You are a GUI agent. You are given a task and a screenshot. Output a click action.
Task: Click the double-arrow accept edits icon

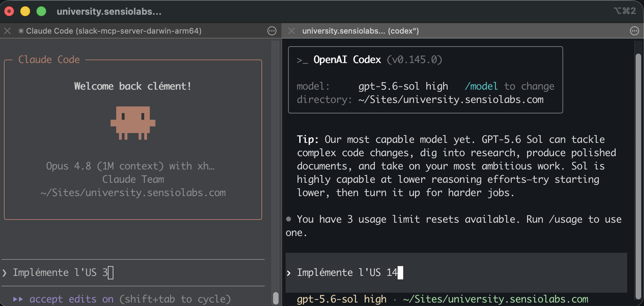pos(18,299)
